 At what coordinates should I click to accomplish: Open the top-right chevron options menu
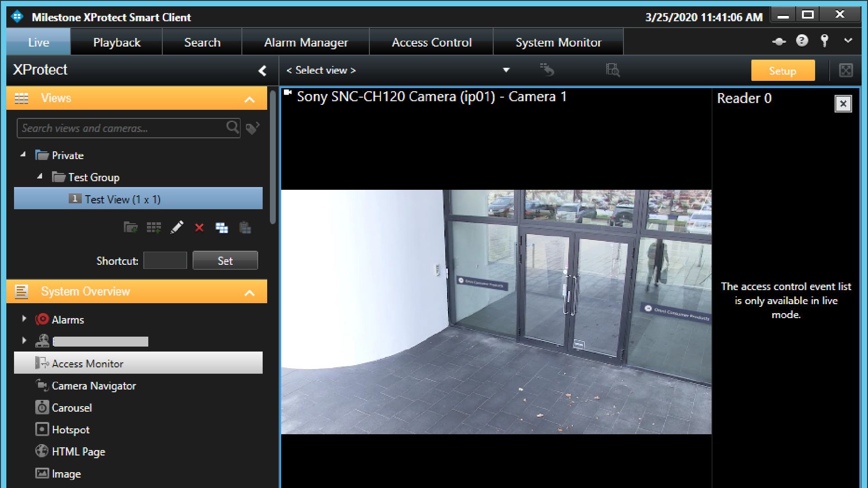848,41
